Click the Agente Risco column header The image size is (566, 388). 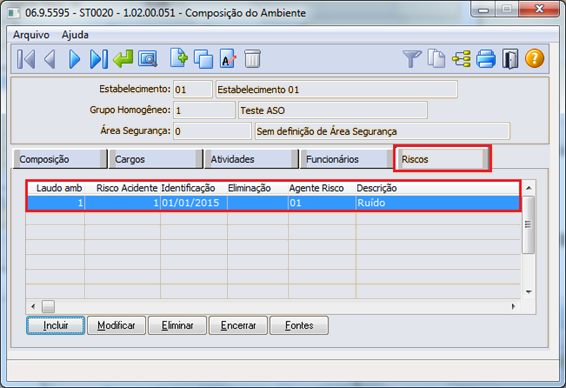(x=322, y=188)
